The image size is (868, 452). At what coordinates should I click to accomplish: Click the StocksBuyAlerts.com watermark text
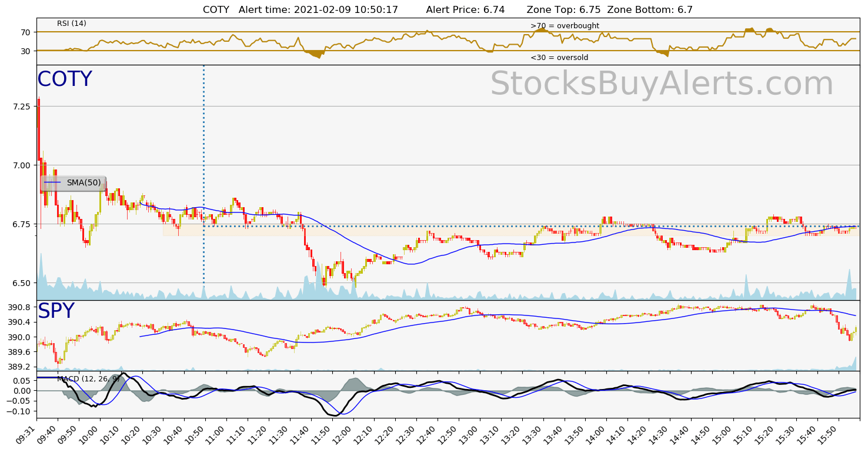(662, 84)
